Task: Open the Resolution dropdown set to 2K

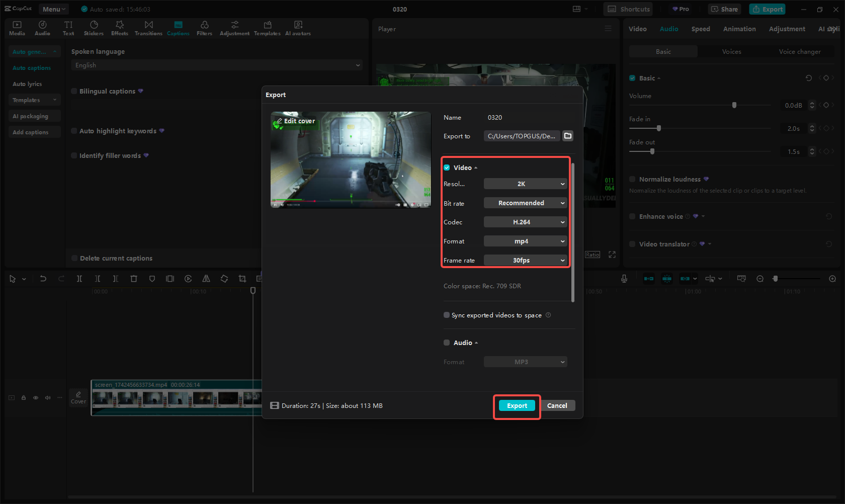Action: click(525, 184)
